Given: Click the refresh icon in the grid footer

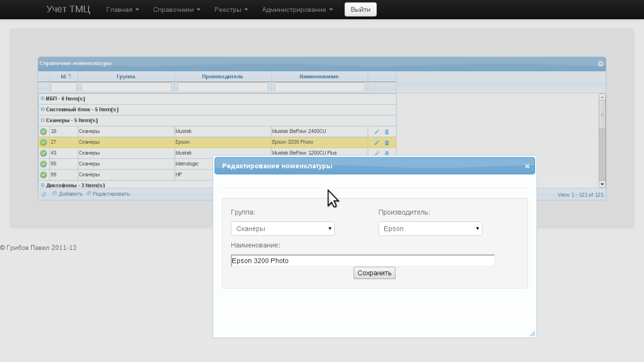Looking at the screenshot, I should (x=44, y=194).
